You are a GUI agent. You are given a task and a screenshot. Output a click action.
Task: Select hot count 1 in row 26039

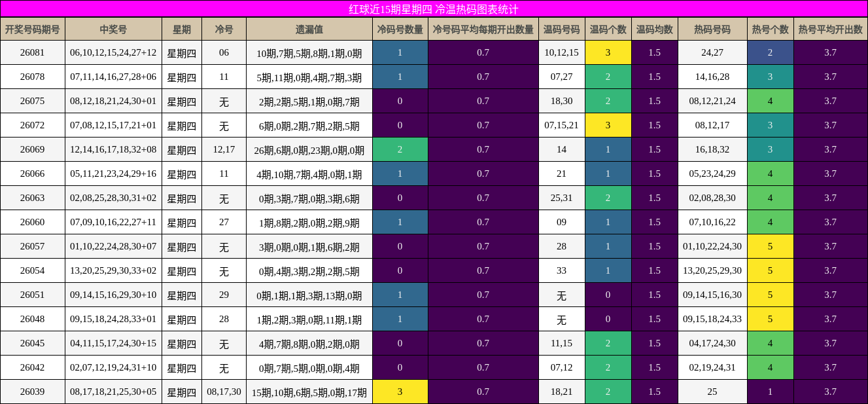click(x=771, y=392)
